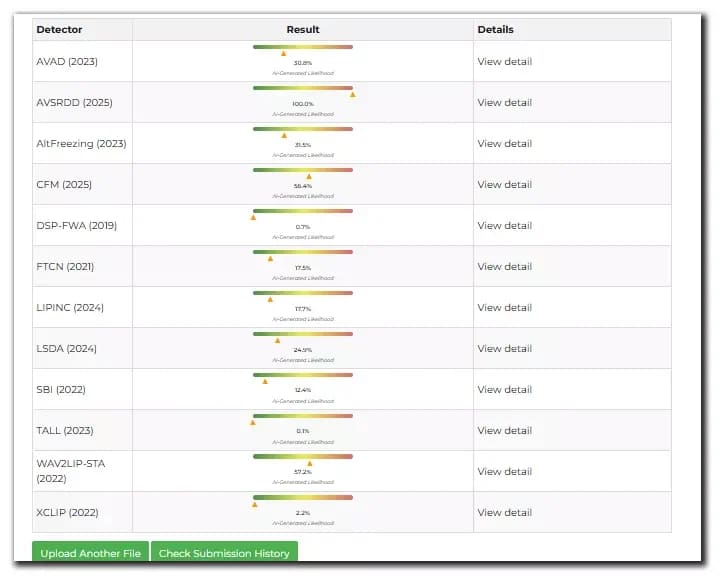Image resolution: width=720 pixels, height=580 pixels.
Task: Open LSDA (2024) View detail link
Action: click(504, 349)
